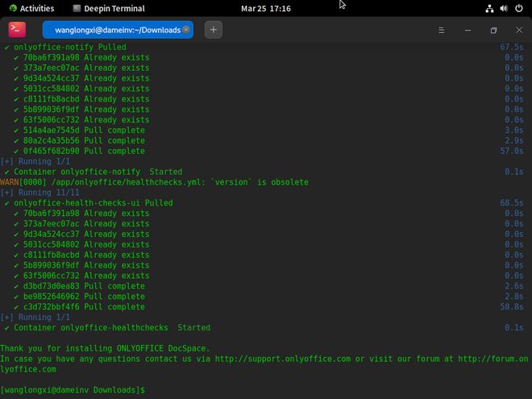
Task: Click the onlyoffice-notify Pulled line
Action: tap(70, 48)
